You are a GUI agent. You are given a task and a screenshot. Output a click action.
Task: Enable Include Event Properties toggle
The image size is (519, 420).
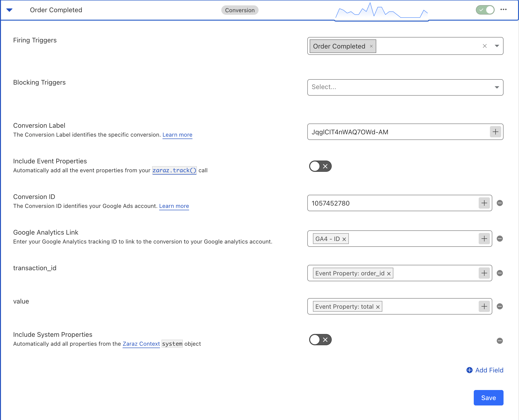[320, 166]
